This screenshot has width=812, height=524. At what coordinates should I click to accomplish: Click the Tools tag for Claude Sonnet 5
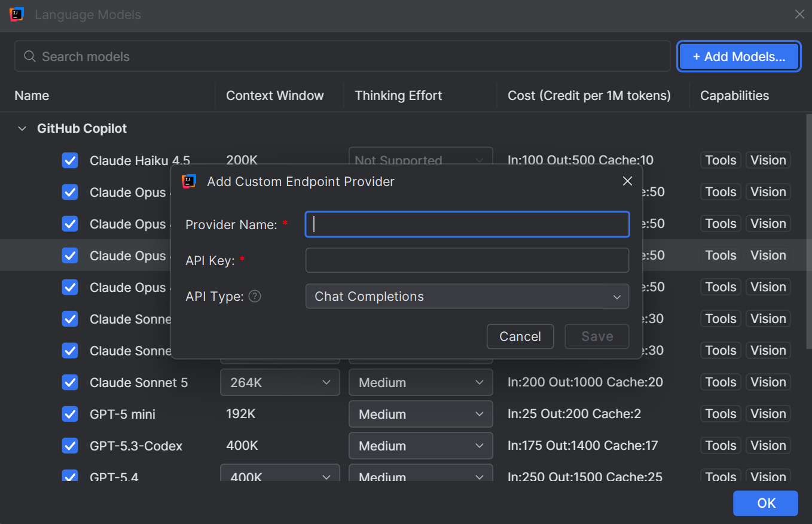tap(721, 382)
